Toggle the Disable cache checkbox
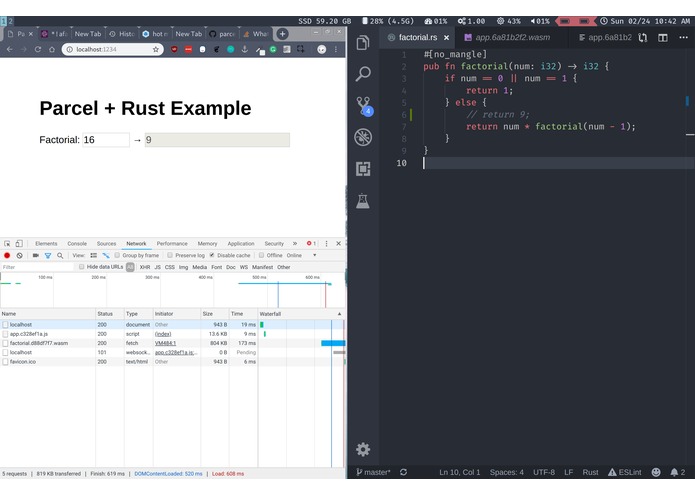Image resolution: width=695 pixels, height=494 pixels. pos(212,255)
